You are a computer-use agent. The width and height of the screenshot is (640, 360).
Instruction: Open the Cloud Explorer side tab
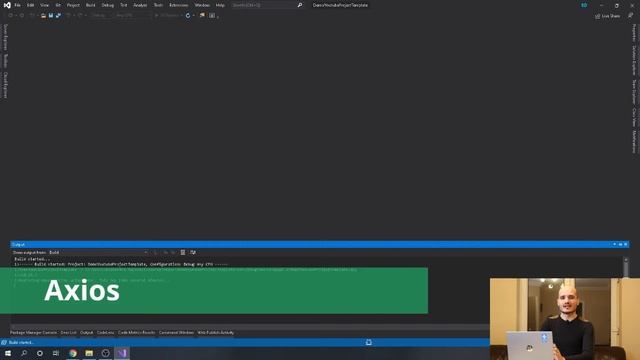[5, 85]
